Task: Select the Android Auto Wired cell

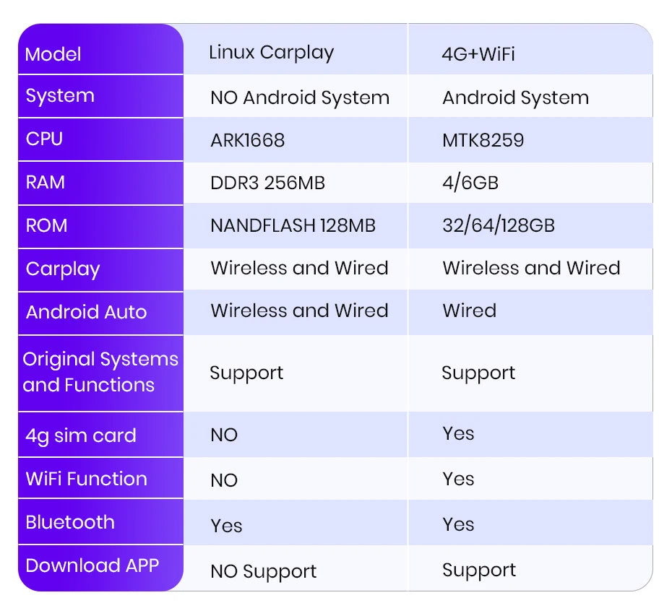Action: (470, 311)
